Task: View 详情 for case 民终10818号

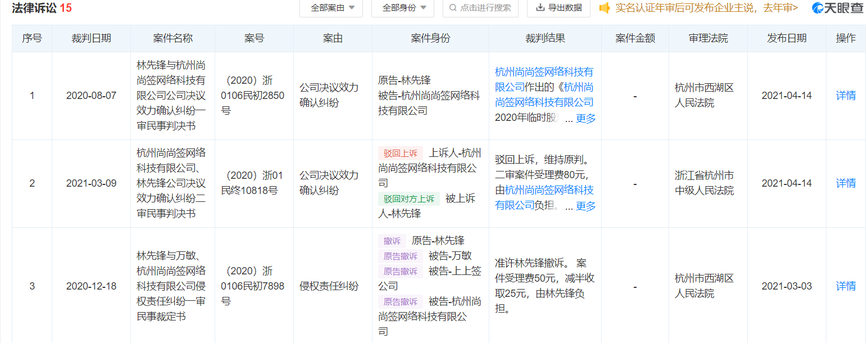Action: [x=846, y=183]
